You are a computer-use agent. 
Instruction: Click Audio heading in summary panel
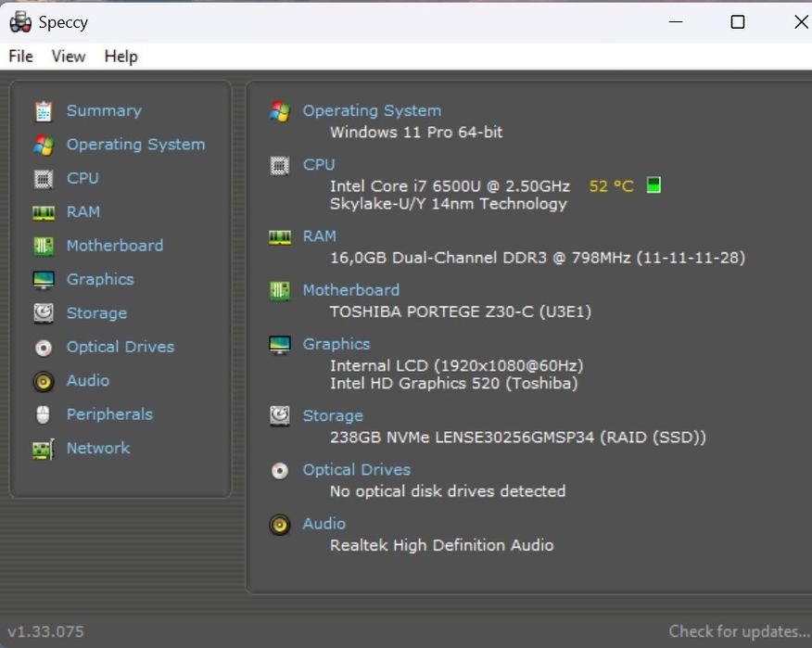[324, 523]
